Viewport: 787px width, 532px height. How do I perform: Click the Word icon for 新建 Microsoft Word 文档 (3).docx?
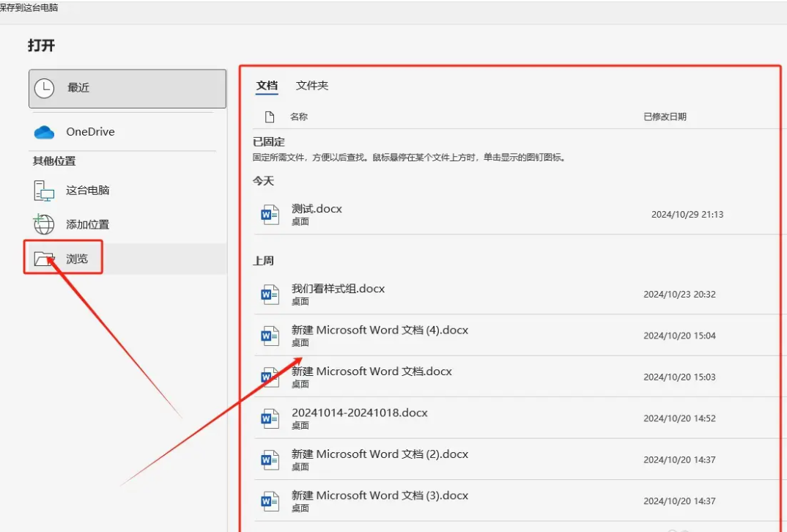pos(270,500)
